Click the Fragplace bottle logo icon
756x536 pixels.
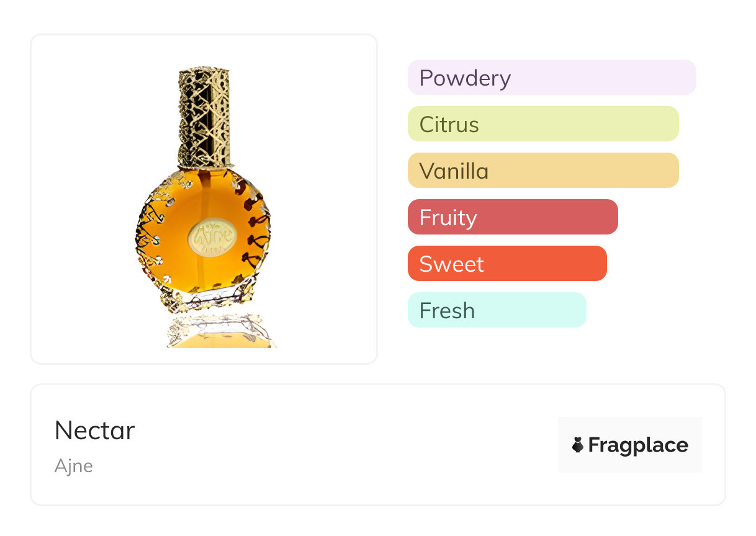[x=578, y=445]
